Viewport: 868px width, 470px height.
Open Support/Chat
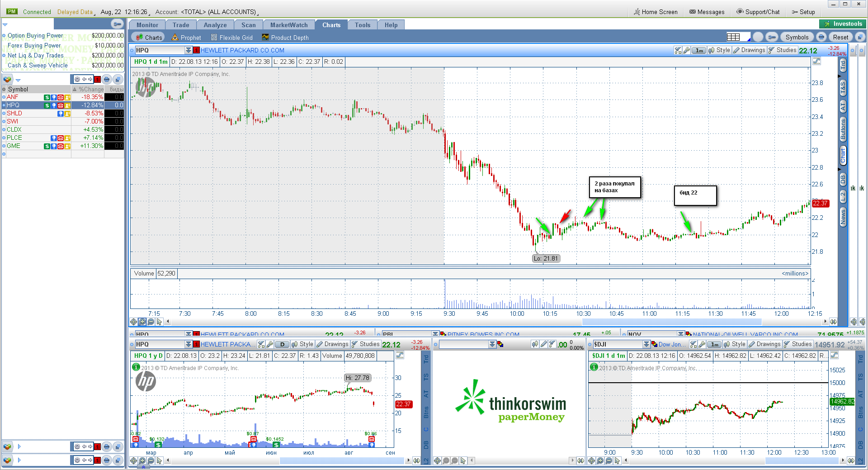point(758,12)
